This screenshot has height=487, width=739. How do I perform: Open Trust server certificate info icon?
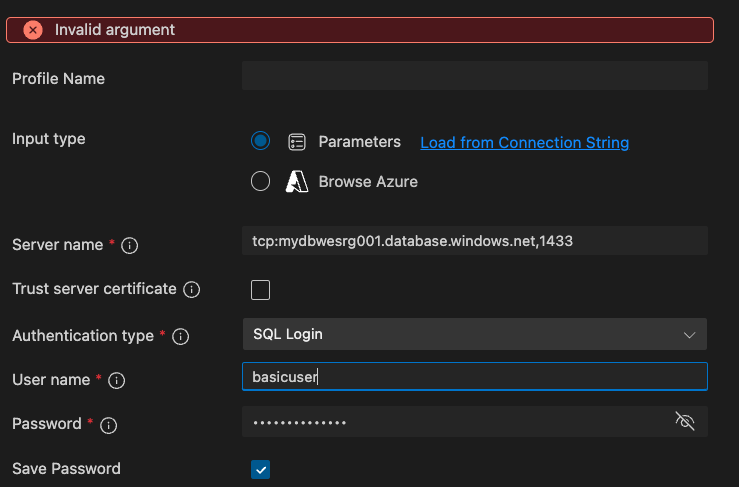click(x=191, y=289)
